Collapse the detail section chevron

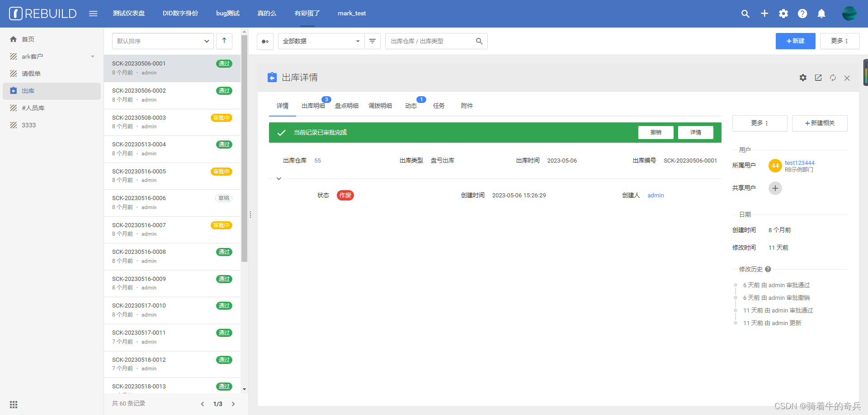tap(279, 179)
